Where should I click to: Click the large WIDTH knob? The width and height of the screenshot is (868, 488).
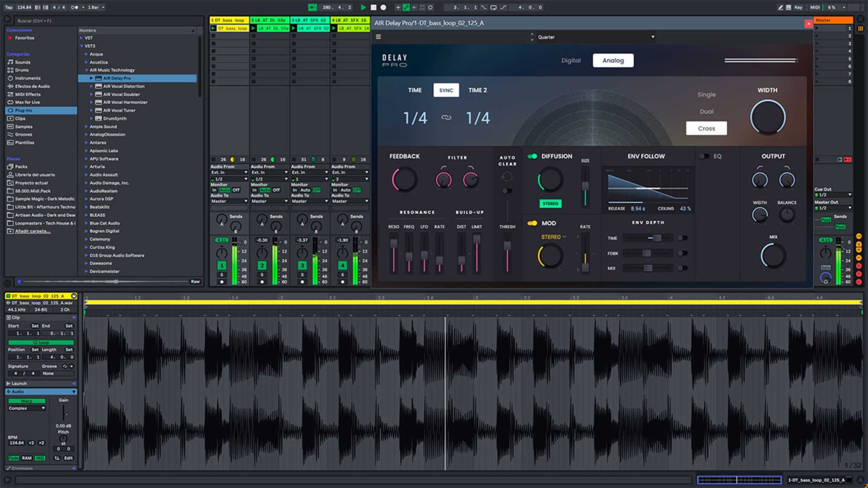pyautogui.click(x=768, y=117)
